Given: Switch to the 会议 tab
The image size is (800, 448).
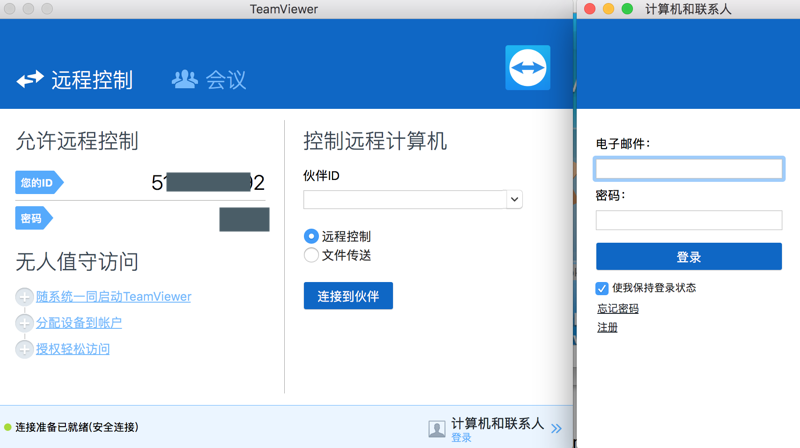Looking at the screenshot, I should click(209, 80).
